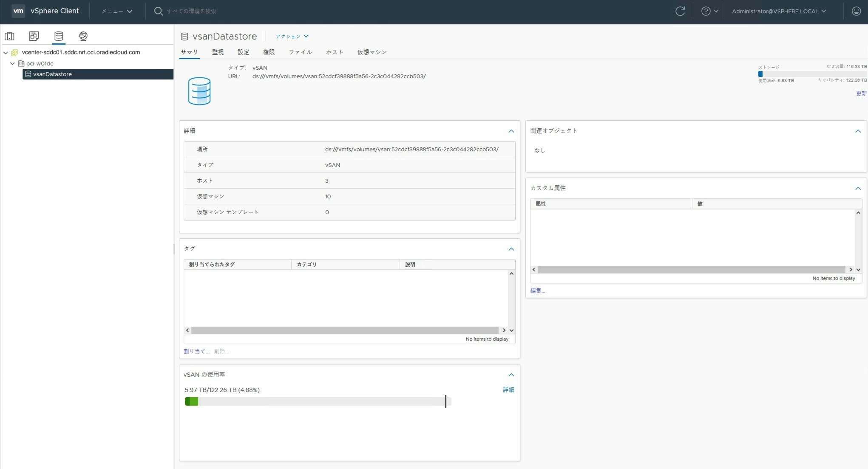The width and height of the screenshot is (868, 469).
Task: Click the smiley feedback icon
Action: pyautogui.click(x=856, y=11)
